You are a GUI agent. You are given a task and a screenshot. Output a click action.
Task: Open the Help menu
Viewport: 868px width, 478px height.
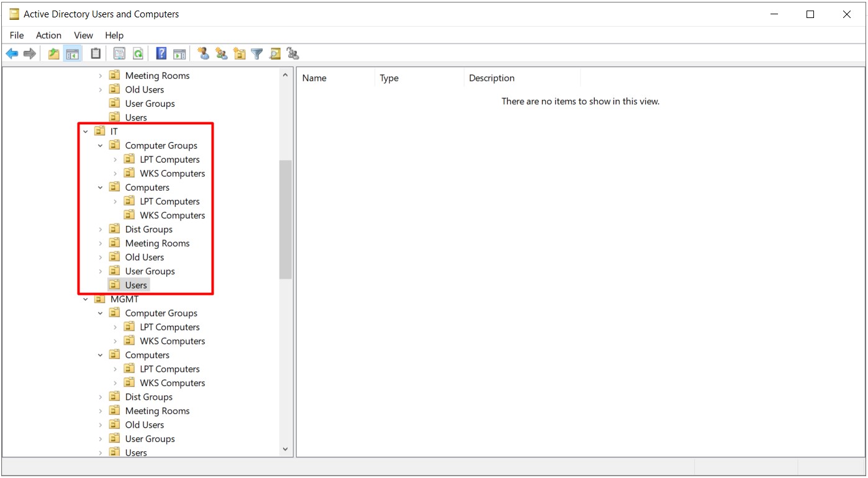(114, 35)
